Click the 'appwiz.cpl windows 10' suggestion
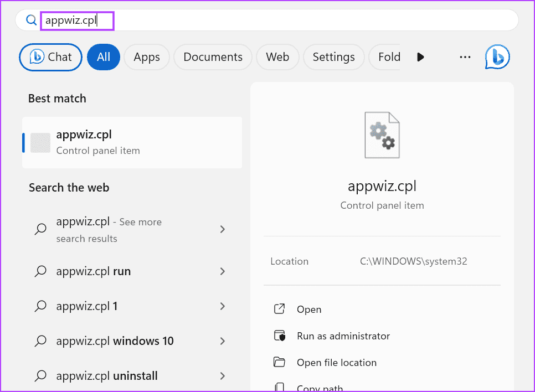 point(131,341)
